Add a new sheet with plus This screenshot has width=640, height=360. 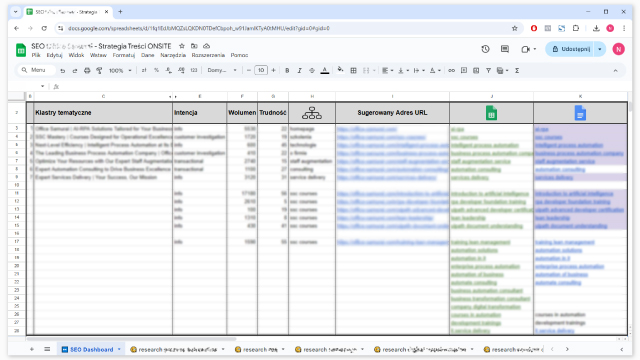pyautogui.click(x=32, y=349)
